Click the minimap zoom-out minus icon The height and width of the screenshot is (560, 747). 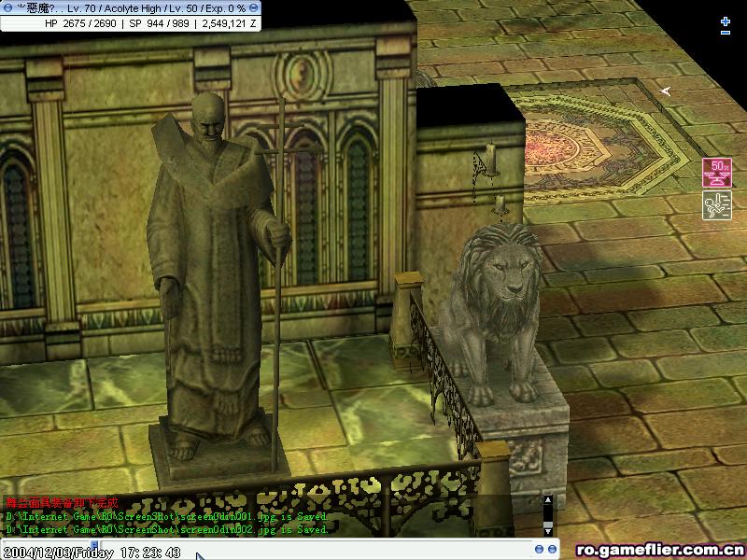pos(726,33)
